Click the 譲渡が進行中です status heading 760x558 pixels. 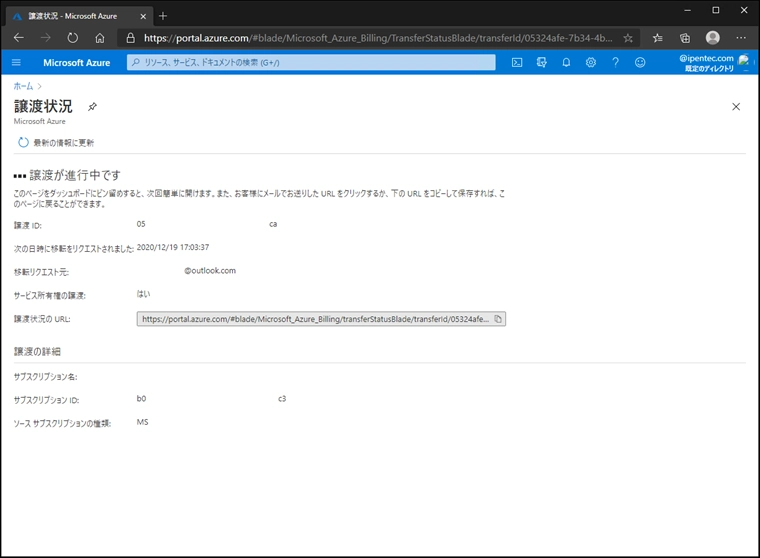pos(75,175)
